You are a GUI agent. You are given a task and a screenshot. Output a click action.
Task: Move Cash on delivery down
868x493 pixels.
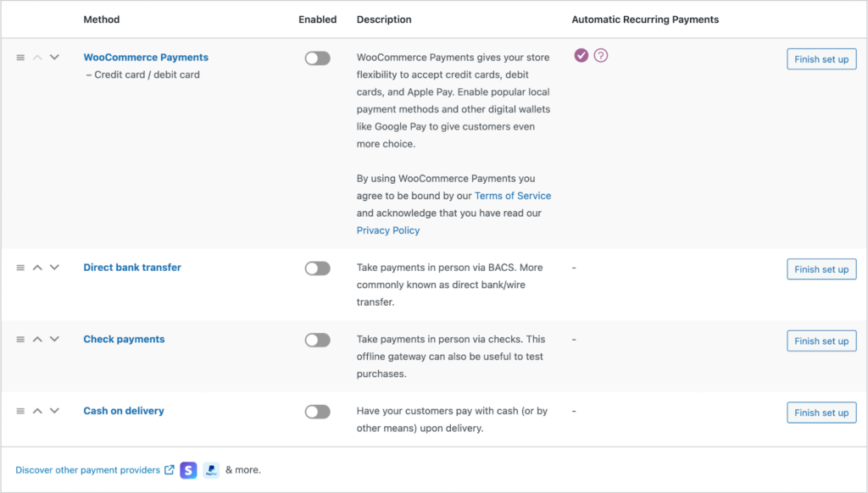pyautogui.click(x=54, y=411)
